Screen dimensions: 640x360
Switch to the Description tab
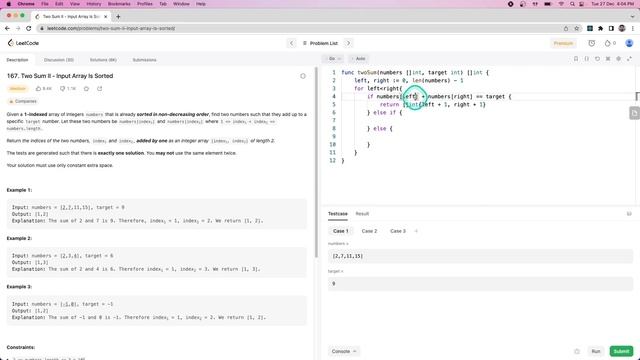click(18, 60)
